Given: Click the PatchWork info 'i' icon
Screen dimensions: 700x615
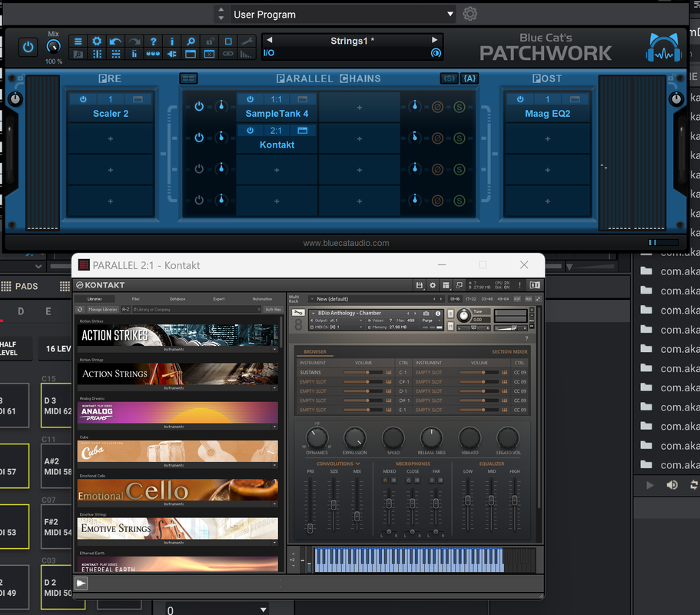Looking at the screenshot, I should coord(172,42).
